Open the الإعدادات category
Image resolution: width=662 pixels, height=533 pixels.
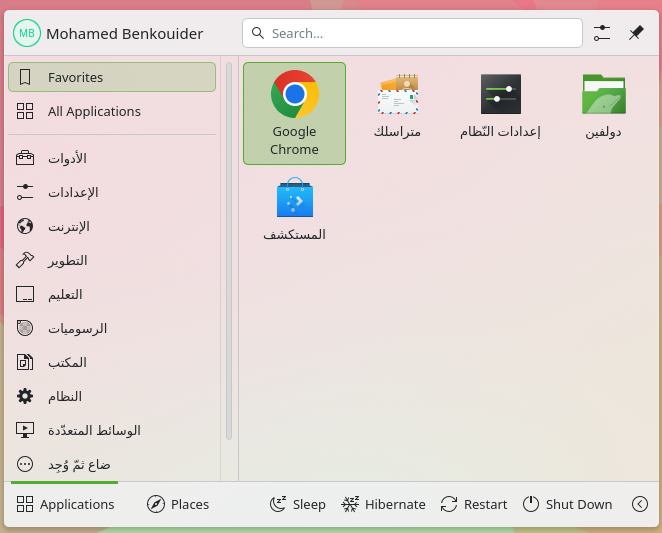point(112,192)
